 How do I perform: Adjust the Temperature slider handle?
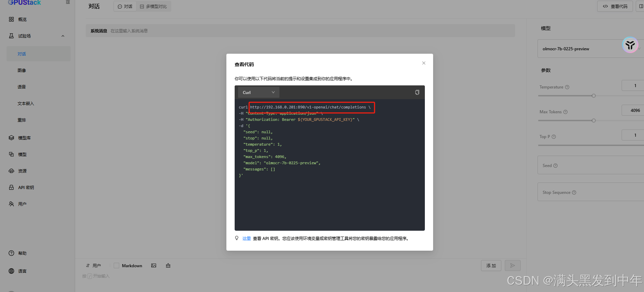tap(594, 96)
